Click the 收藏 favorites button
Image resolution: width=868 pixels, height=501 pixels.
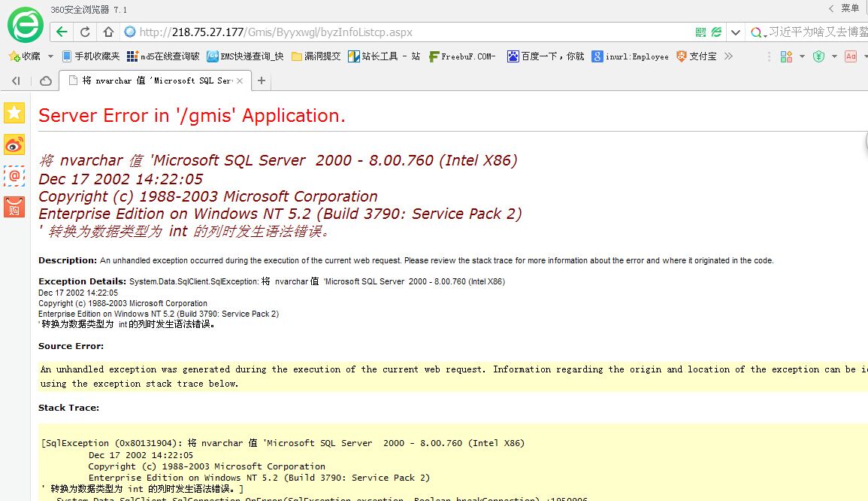[25, 56]
